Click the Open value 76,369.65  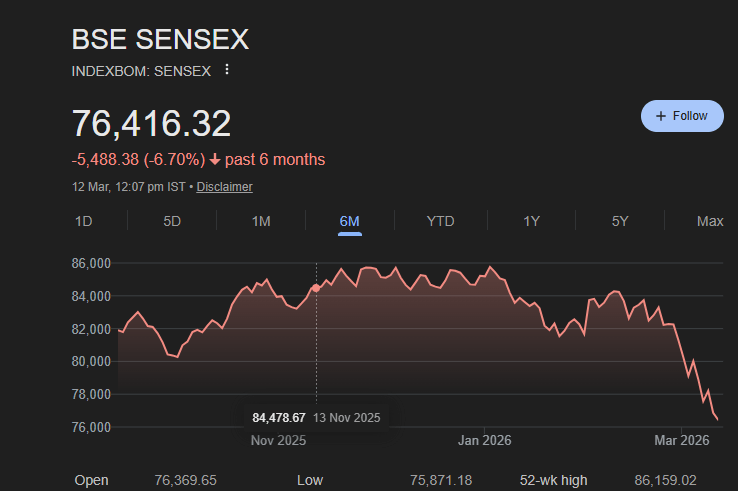pos(185,480)
